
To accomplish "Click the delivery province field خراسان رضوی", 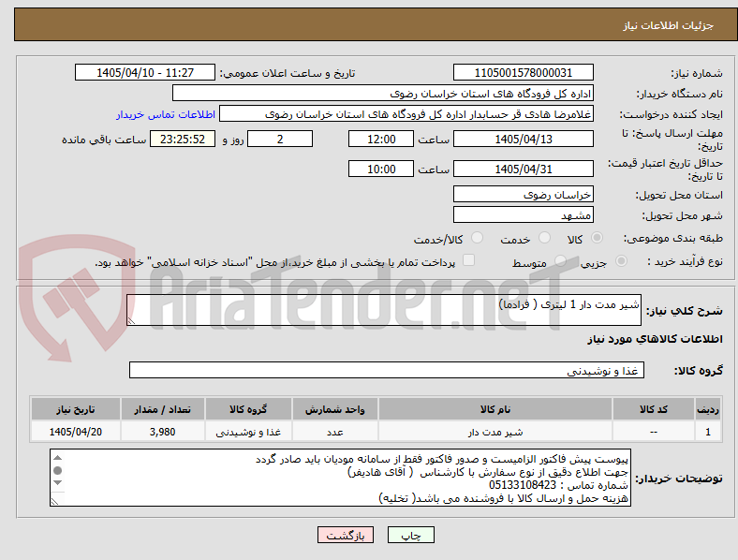I will point(523,195).
